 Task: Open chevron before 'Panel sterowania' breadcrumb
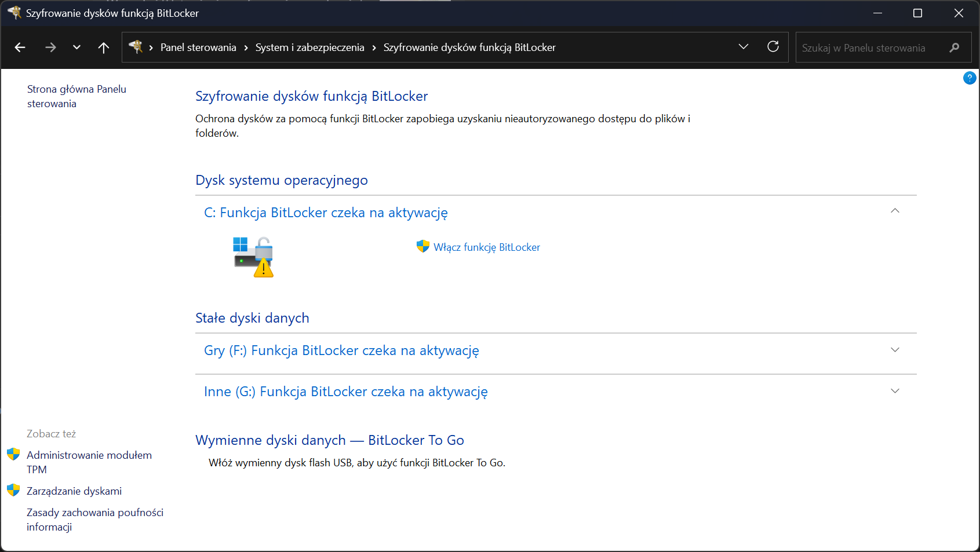click(x=151, y=47)
